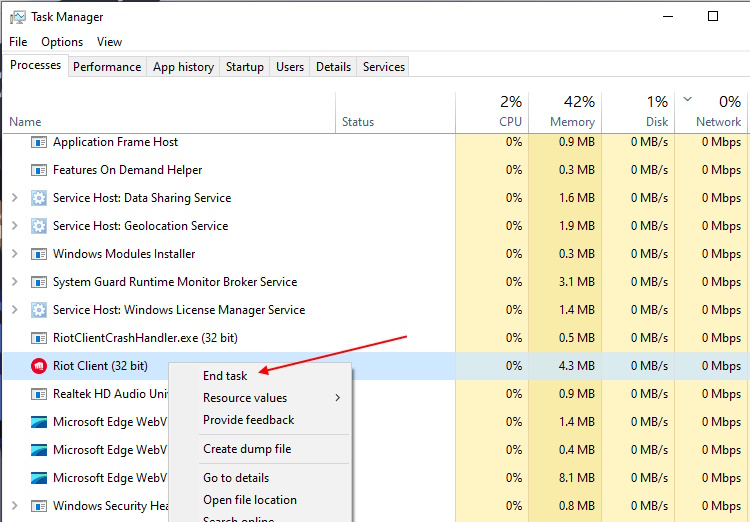Sort by the Memory column header

pyautogui.click(x=565, y=112)
